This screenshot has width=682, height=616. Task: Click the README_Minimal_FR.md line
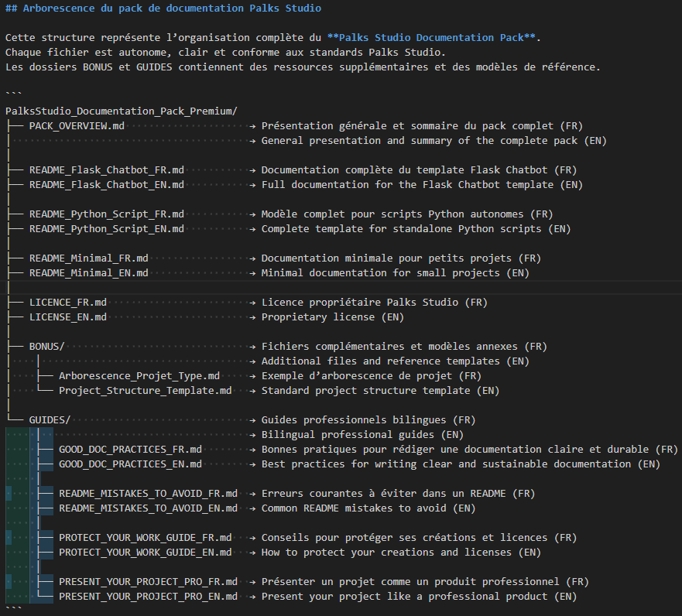point(88,258)
